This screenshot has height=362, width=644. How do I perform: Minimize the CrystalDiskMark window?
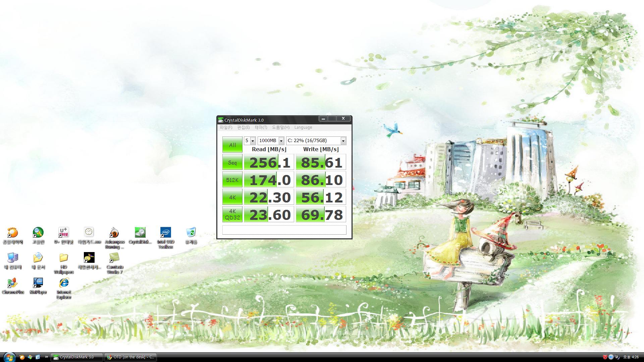coord(323,119)
